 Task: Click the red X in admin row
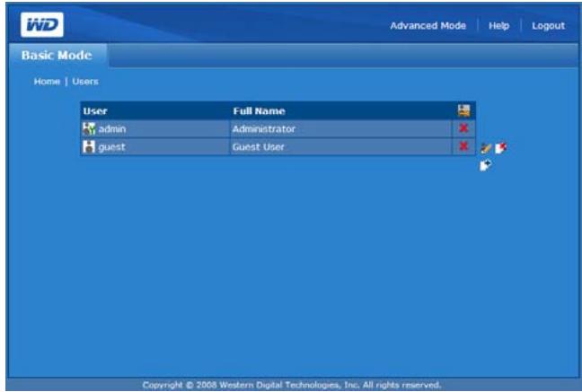click(463, 128)
